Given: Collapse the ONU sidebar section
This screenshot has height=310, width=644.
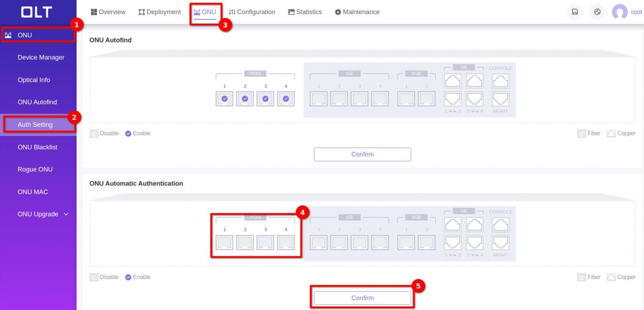Looking at the screenshot, I should click(x=38, y=35).
